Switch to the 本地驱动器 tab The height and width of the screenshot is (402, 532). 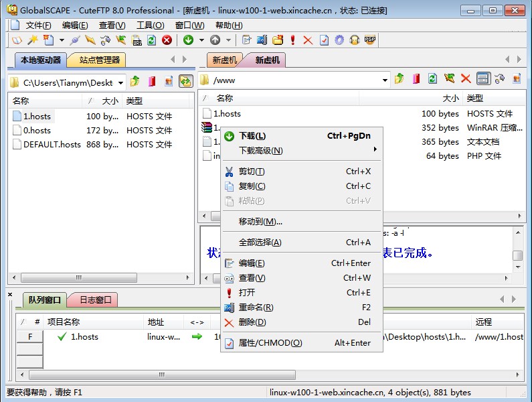click(40, 60)
